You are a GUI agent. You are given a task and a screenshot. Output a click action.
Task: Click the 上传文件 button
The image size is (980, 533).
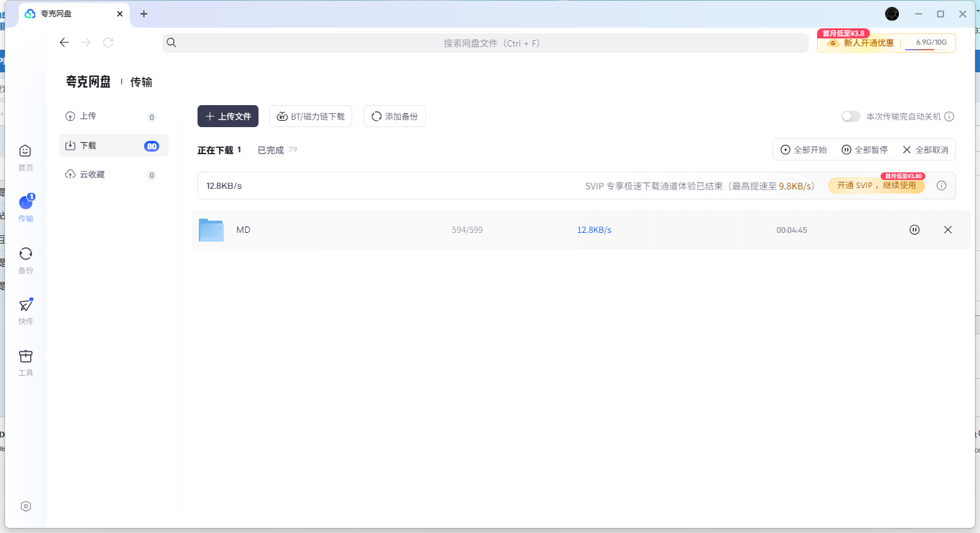[228, 116]
